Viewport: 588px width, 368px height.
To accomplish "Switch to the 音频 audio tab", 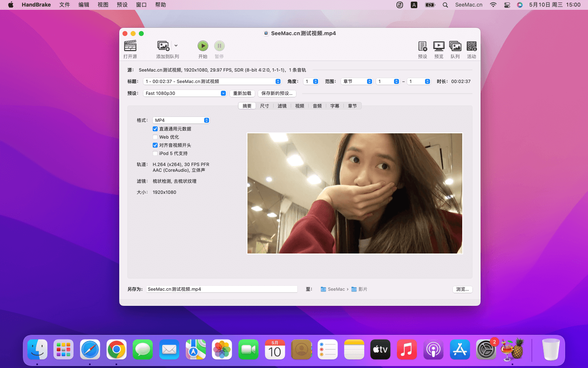I will 317,106.
